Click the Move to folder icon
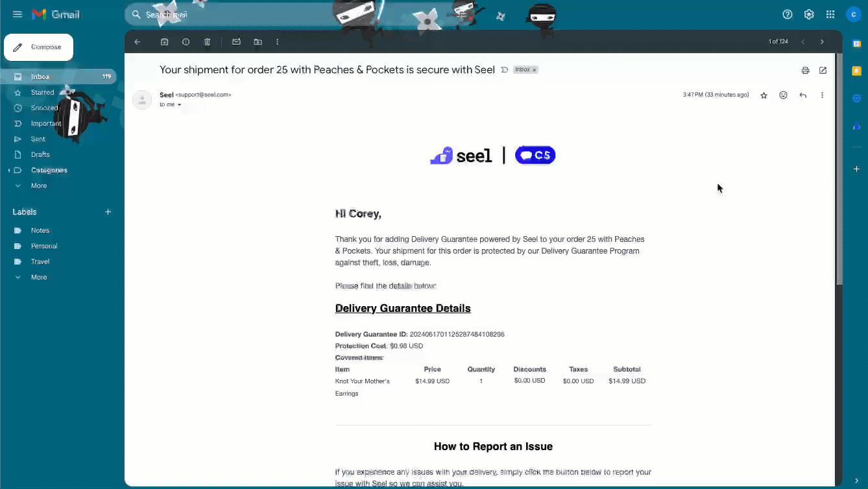This screenshot has width=868, height=489. 258,42
